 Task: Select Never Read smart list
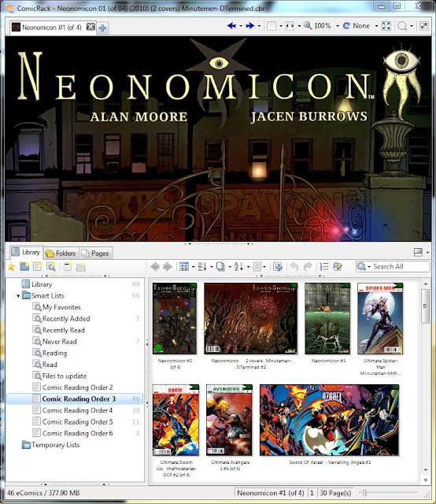pyautogui.click(x=60, y=342)
